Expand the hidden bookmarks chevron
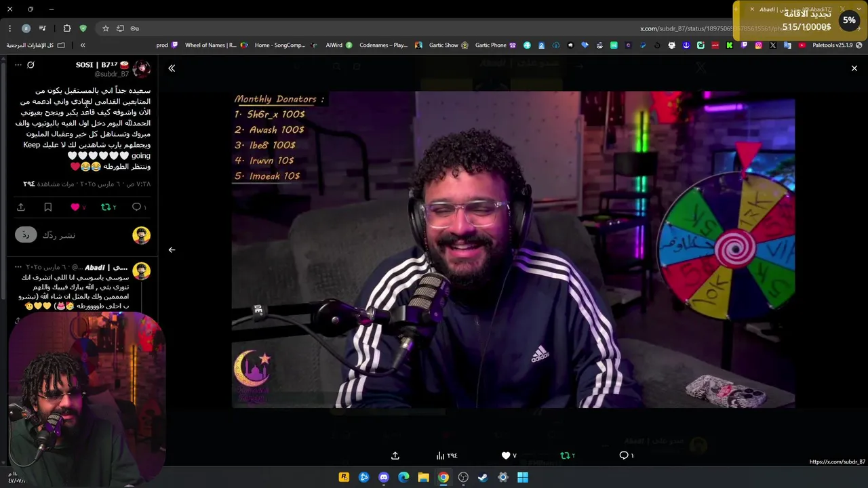The height and width of the screenshot is (488, 868). click(83, 45)
